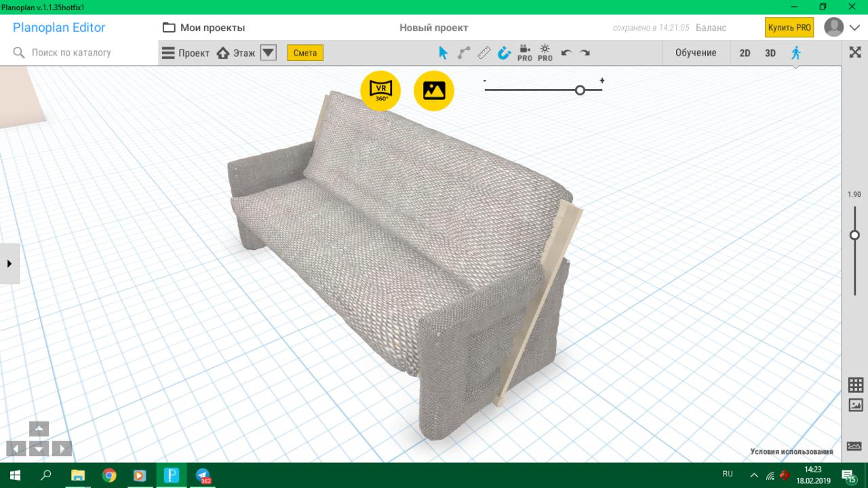The height and width of the screenshot is (488, 868).
Task: Open the Баланс balance link
Action: pyautogui.click(x=711, y=28)
